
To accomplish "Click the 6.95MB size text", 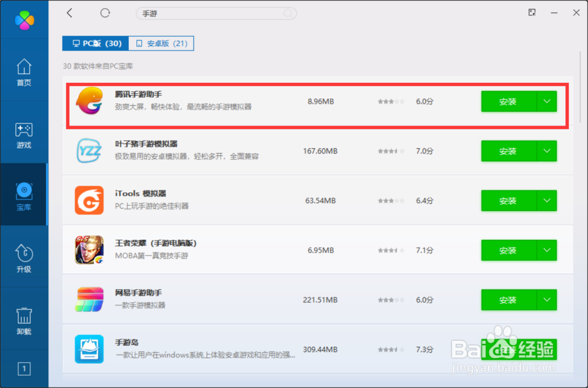I will point(320,250).
